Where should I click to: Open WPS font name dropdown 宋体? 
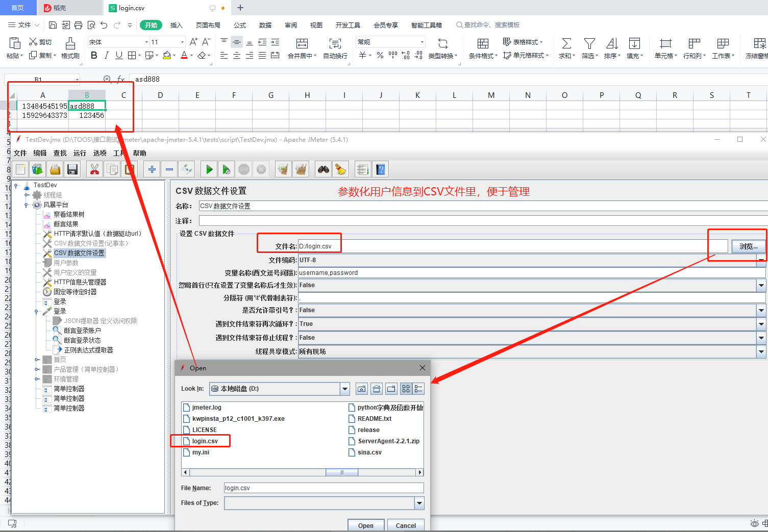[146, 42]
